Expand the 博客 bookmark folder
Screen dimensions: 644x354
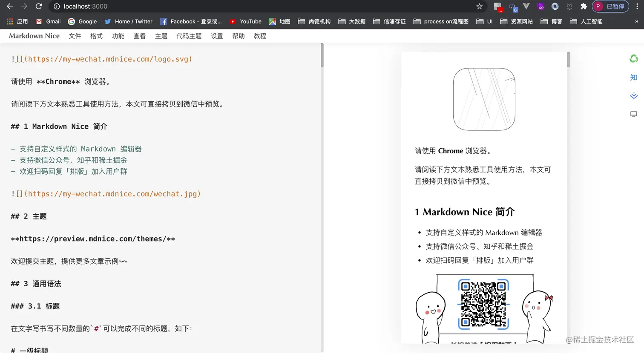point(551,21)
